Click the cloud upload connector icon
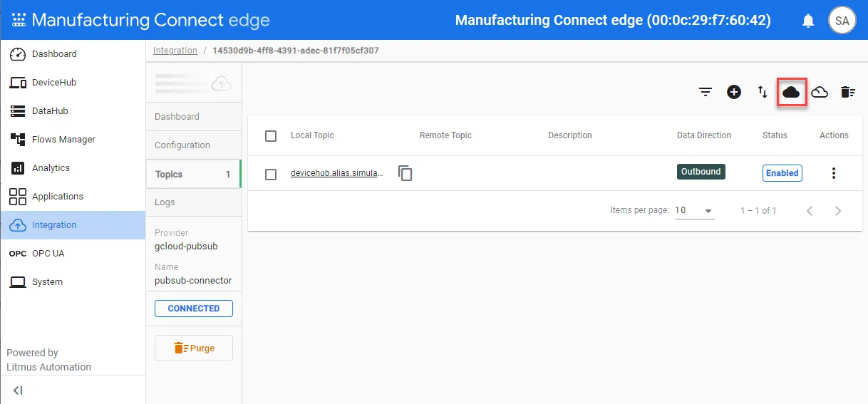 [x=222, y=84]
